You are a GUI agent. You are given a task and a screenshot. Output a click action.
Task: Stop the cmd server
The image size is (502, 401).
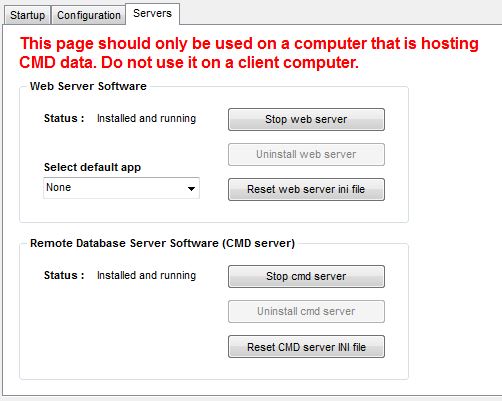tap(306, 276)
